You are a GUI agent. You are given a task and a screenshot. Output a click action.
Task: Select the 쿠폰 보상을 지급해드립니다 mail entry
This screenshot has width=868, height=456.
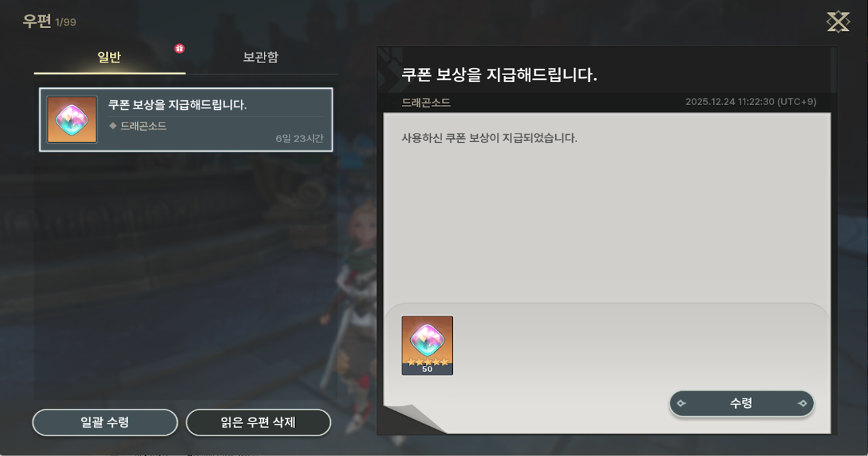coord(186,120)
